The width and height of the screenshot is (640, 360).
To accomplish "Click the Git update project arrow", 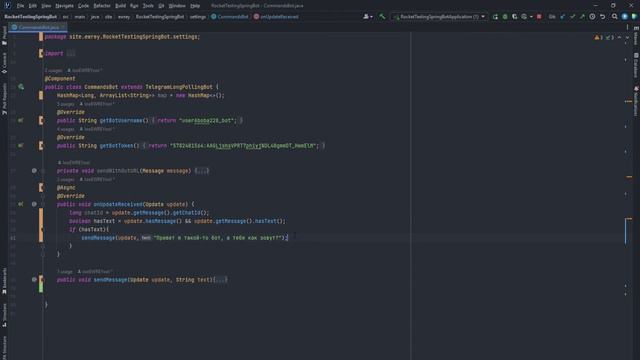I will 563,17.
